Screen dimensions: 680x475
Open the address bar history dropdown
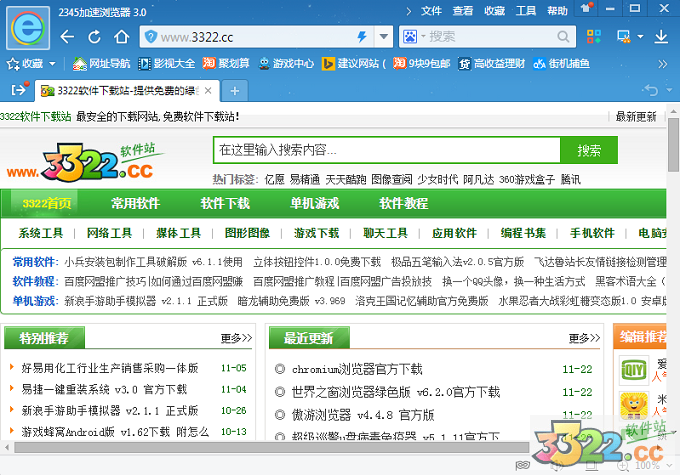coord(383,36)
